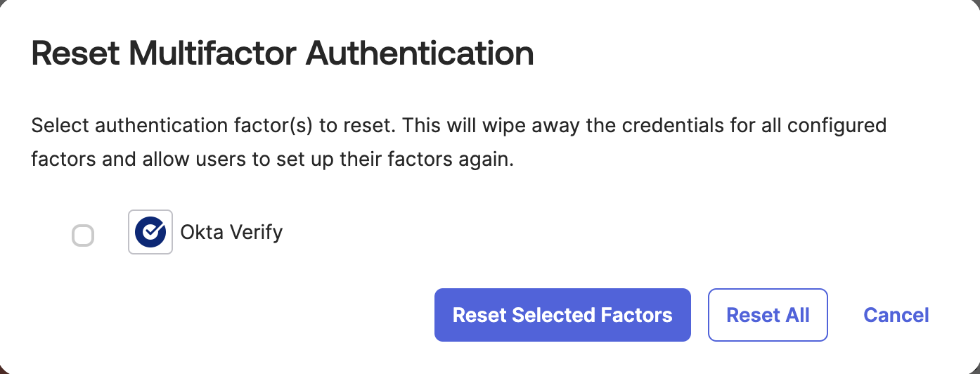Click the Cancel link
This screenshot has width=980, height=374.
[896, 315]
